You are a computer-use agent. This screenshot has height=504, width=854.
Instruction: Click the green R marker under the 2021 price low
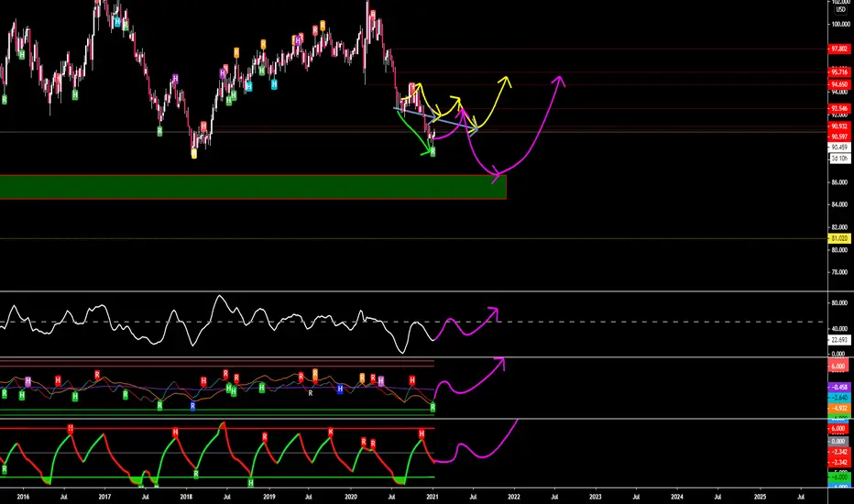(x=432, y=152)
